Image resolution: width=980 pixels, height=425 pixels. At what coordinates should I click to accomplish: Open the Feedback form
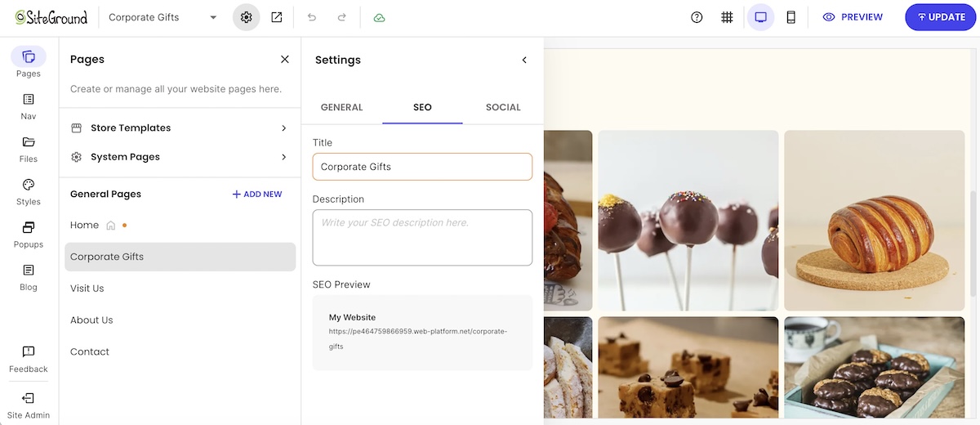pyautogui.click(x=29, y=359)
